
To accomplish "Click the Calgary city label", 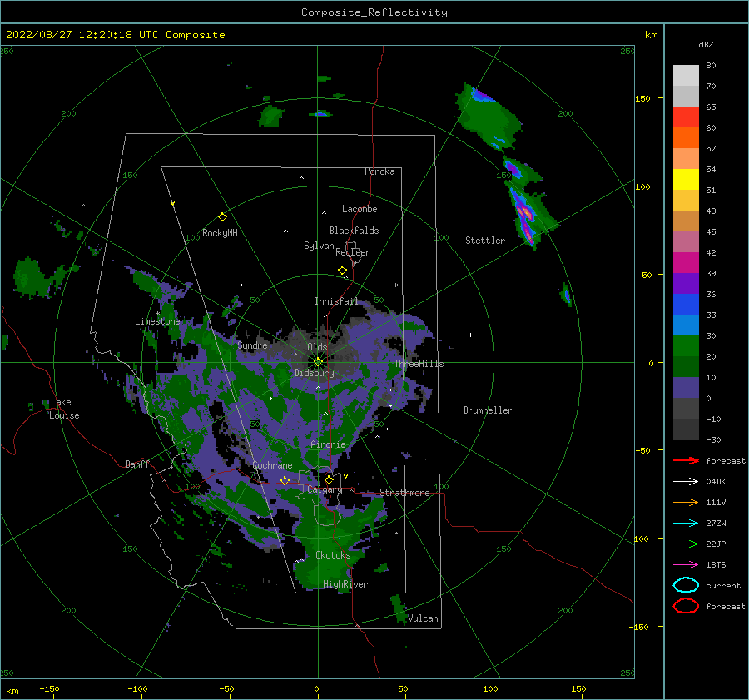I will point(325,489).
